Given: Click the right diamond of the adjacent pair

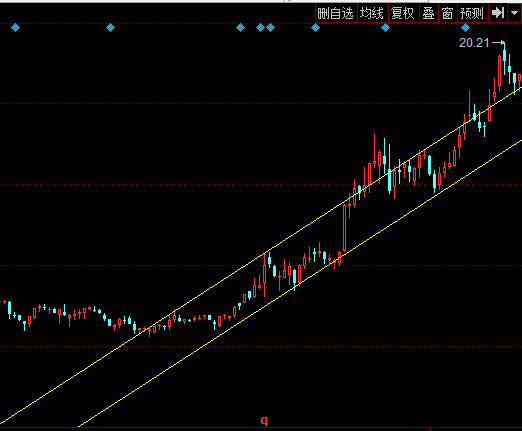Looking at the screenshot, I should 270,28.
